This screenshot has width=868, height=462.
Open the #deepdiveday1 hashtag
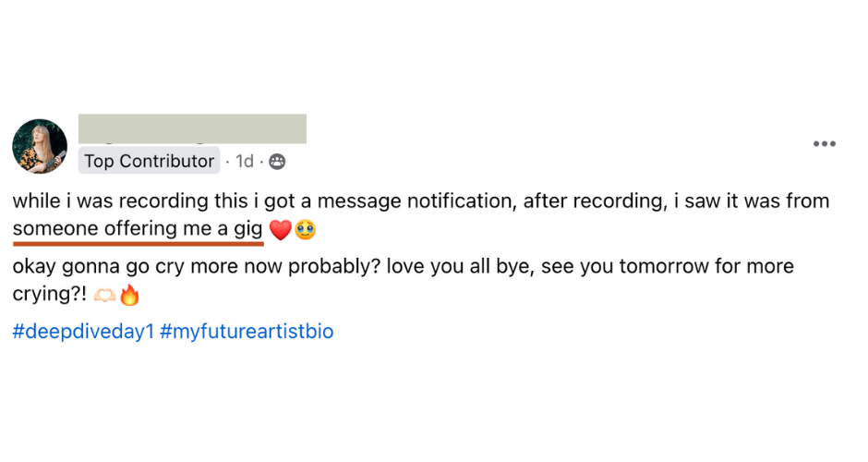[81, 332]
